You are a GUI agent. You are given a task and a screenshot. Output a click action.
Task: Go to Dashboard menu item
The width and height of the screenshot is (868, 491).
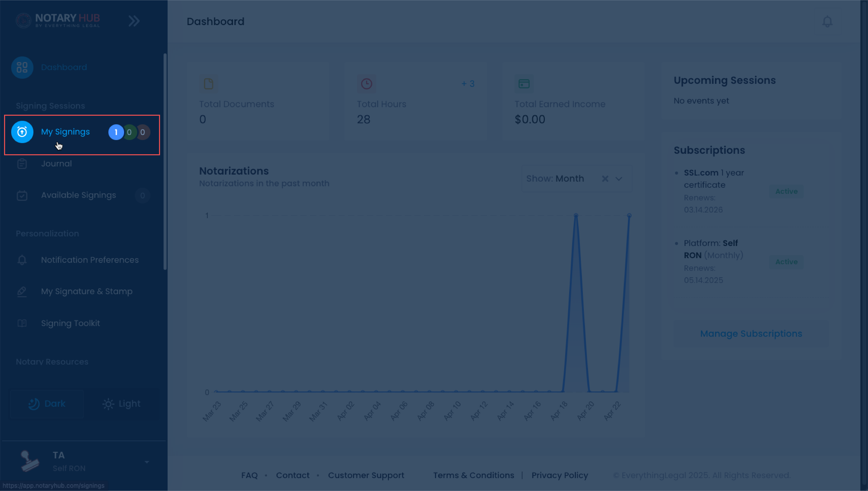(x=64, y=67)
